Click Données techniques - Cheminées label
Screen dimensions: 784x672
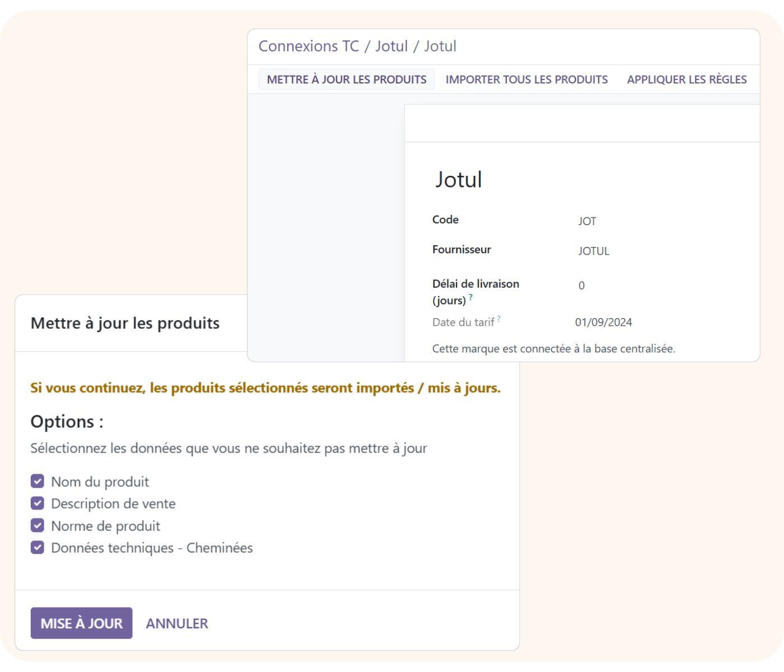[x=152, y=548]
